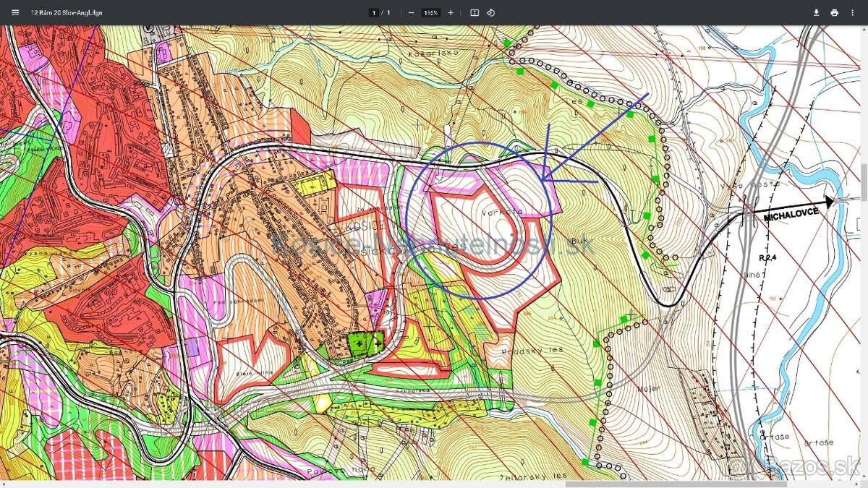Download the PDF file
Viewport: 868px width, 488px height.
pyautogui.click(x=816, y=12)
